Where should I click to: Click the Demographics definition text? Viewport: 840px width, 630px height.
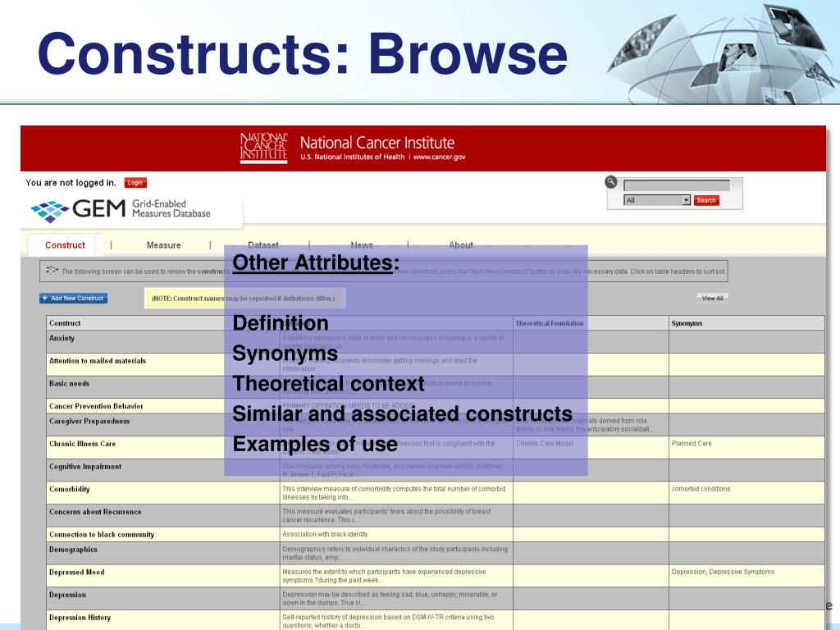(x=395, y=554)
